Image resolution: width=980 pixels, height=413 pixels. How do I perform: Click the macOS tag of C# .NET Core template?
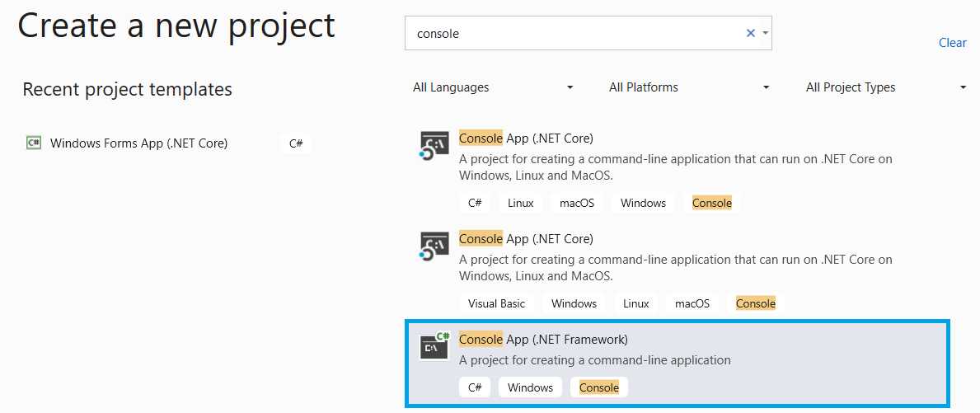tap(577, 203)
